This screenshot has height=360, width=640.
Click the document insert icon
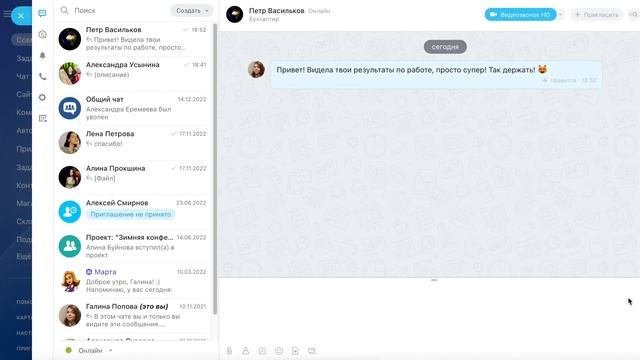coord(295,351)
